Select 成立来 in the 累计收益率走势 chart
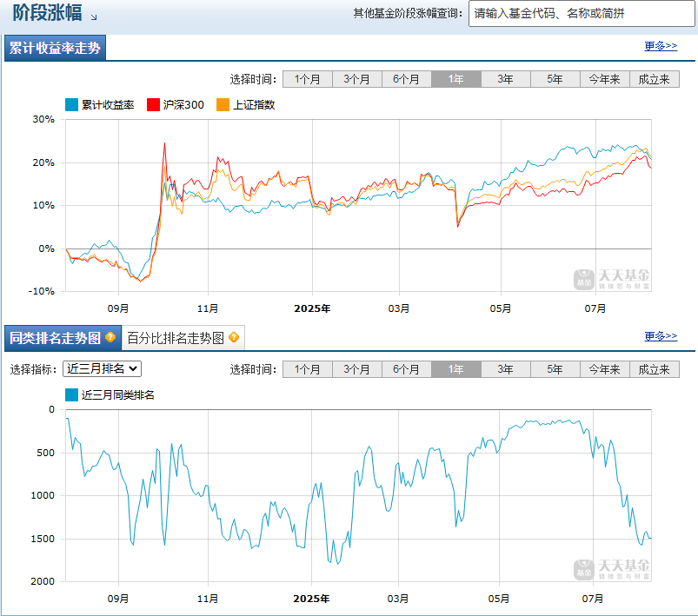 (655, 79)
